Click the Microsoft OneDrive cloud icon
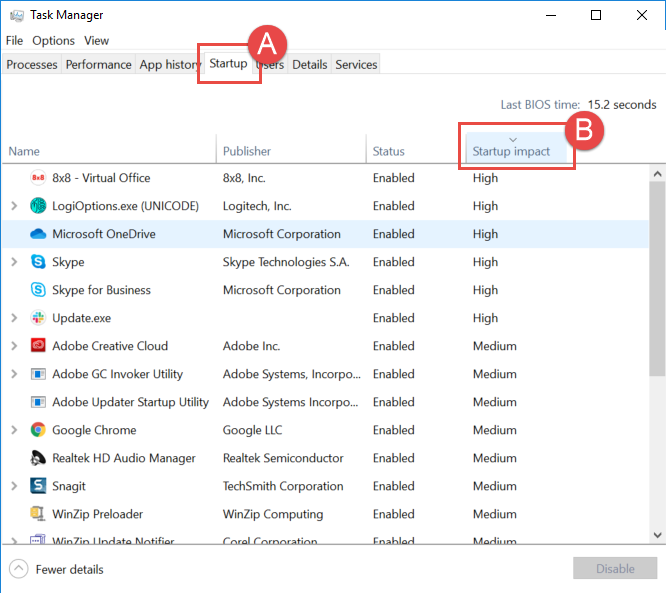This screenshot has height=593, width=666. pyautogui.click(x=38, y=234)
